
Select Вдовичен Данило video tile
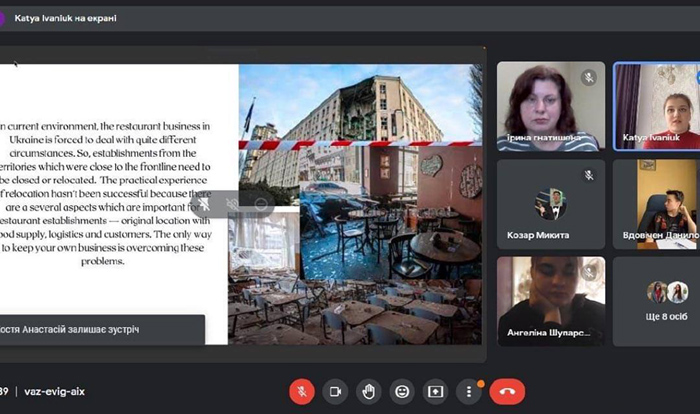pyautogui.click(x=656, y=204)
